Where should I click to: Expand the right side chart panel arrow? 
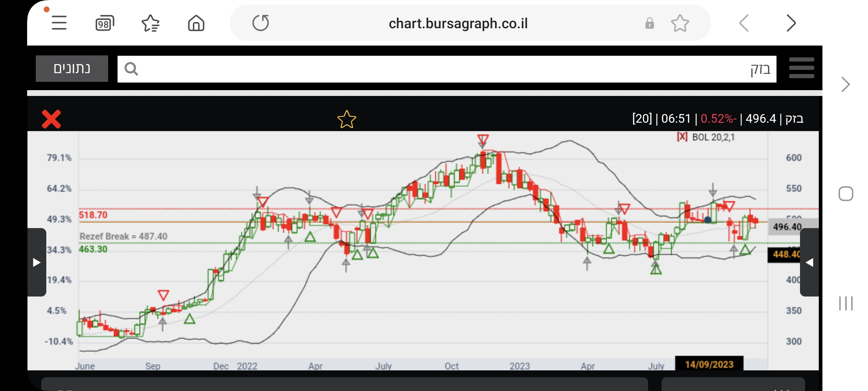[x=809, y=262]
